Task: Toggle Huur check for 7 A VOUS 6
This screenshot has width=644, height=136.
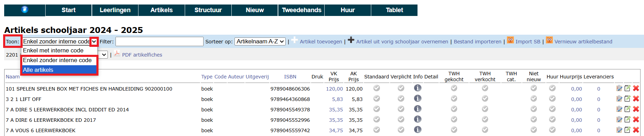Action: (x=552, y=130)
